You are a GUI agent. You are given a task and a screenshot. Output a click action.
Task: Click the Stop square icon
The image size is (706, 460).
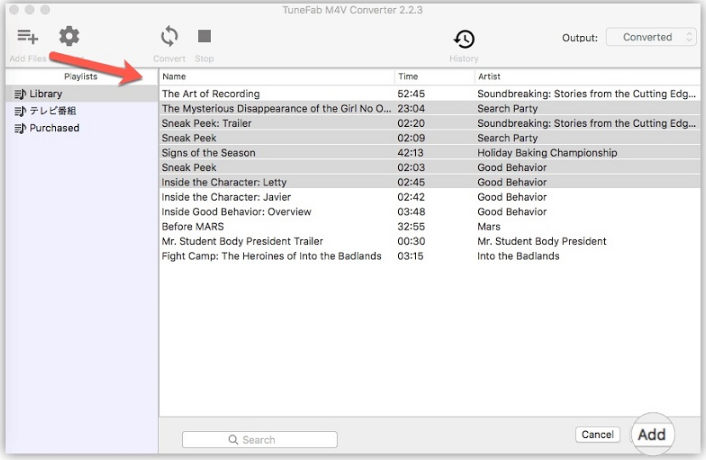(x=204, y=36)
